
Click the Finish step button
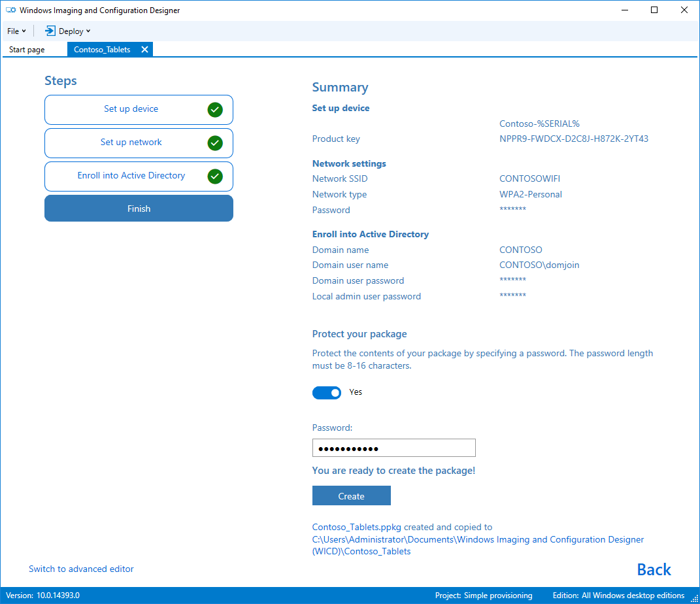139,209
